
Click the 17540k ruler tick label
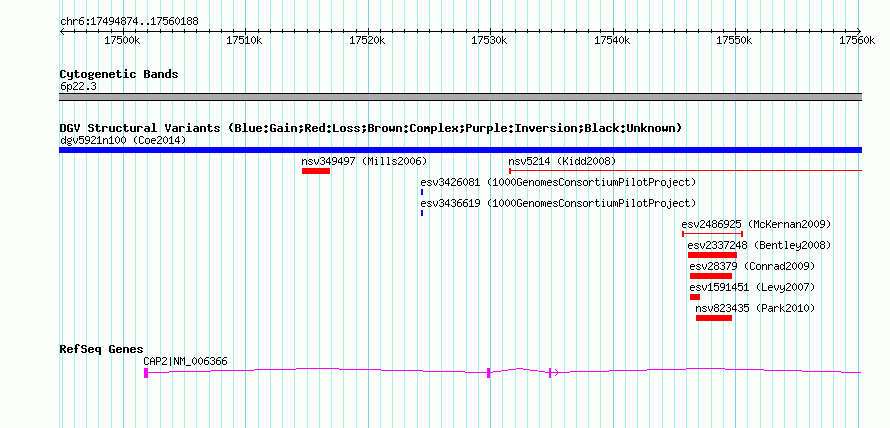(x=612, y=40)
